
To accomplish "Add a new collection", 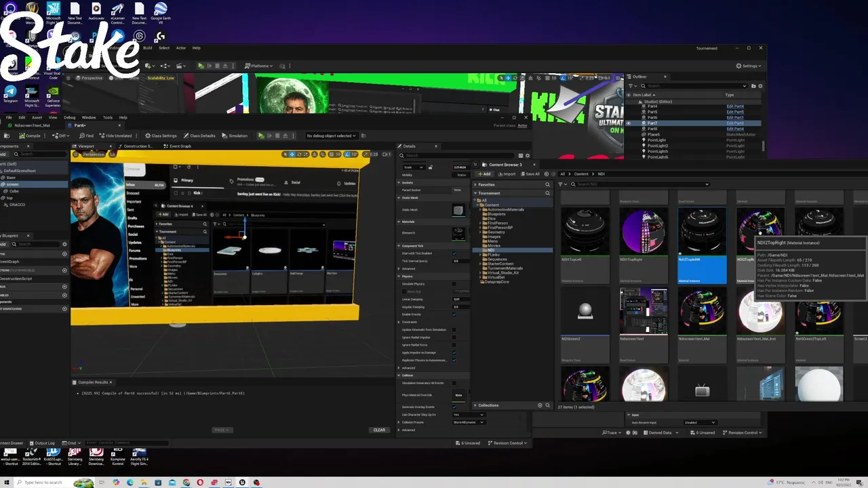I will point(540,405).
